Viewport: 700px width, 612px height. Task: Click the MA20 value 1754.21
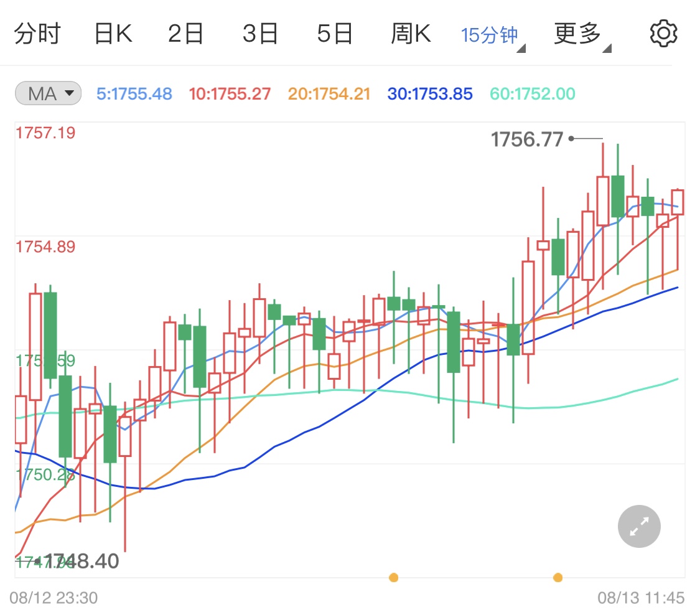[x=329, y=93]
